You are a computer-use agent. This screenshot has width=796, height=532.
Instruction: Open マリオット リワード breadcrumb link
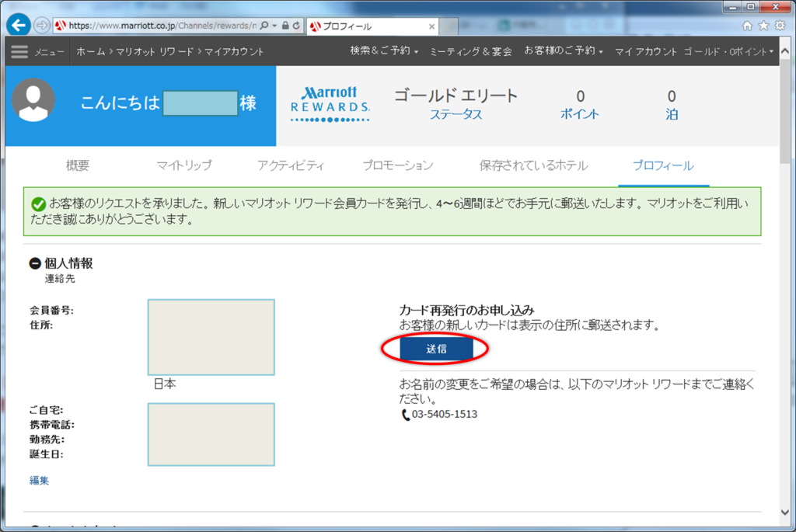click(155, 51)
